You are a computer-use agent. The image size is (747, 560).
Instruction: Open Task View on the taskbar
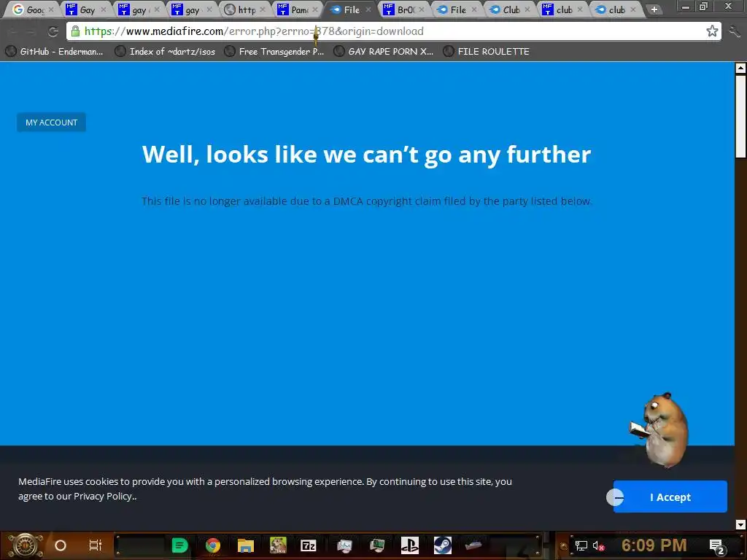click(96, 545)
